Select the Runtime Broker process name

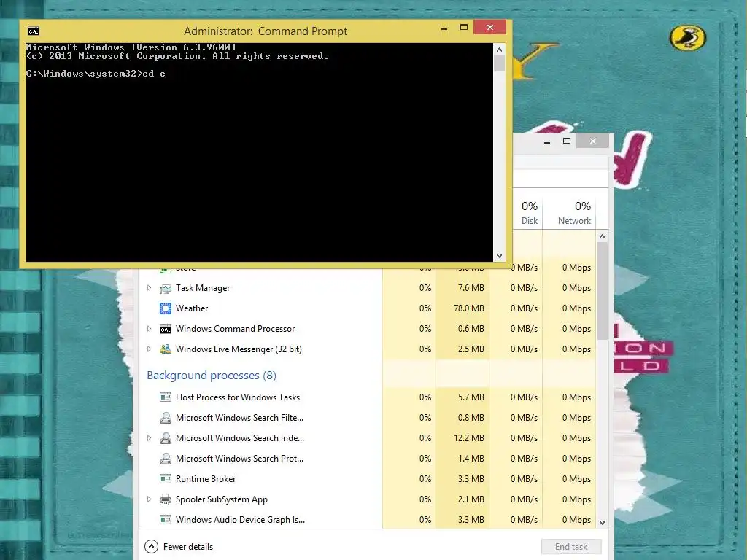point(206,479)
